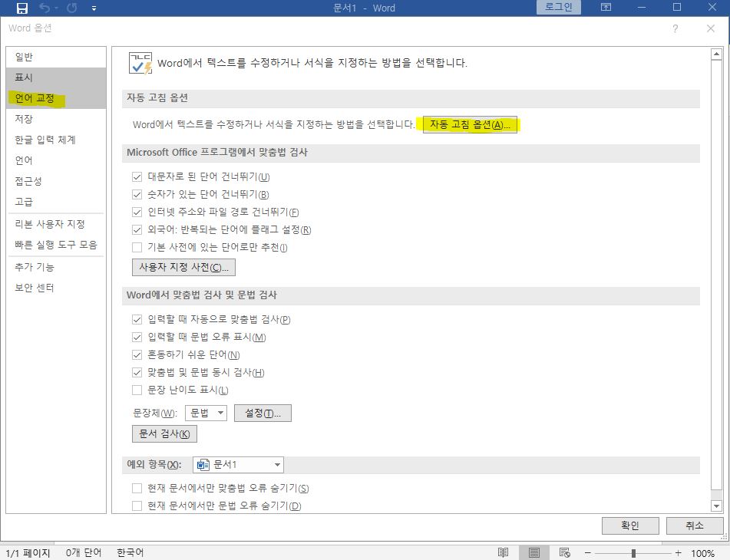The height and width of the screenshot is (560, 730).
Task: Click the scrollbar up arrow in options pane
Action: (x=716, y=54)
